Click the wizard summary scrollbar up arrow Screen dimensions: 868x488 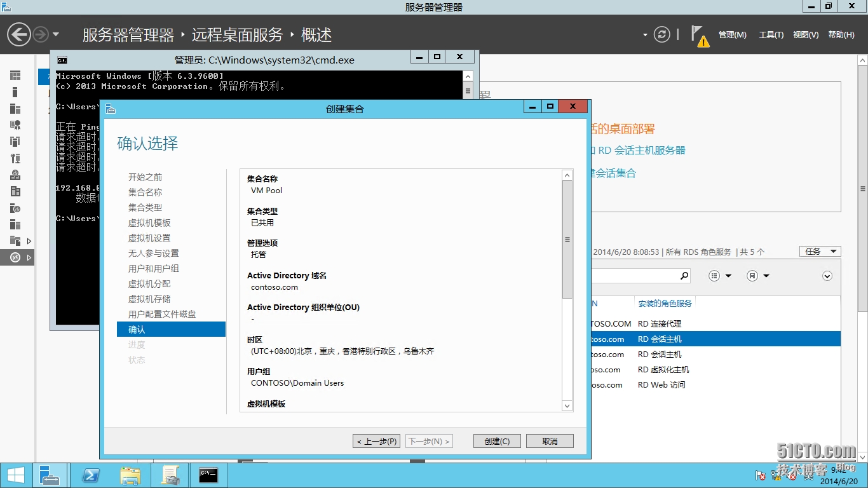pyautogui.click(x=567, y=175)
